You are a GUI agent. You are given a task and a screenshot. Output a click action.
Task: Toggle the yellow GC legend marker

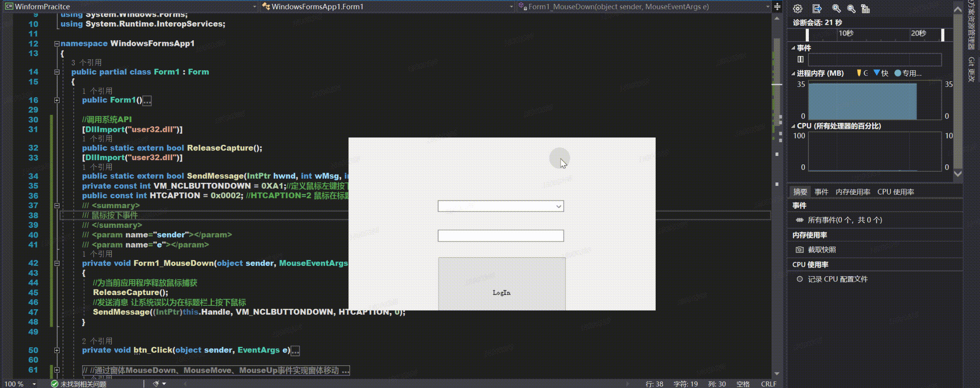[x=859, y=73]
